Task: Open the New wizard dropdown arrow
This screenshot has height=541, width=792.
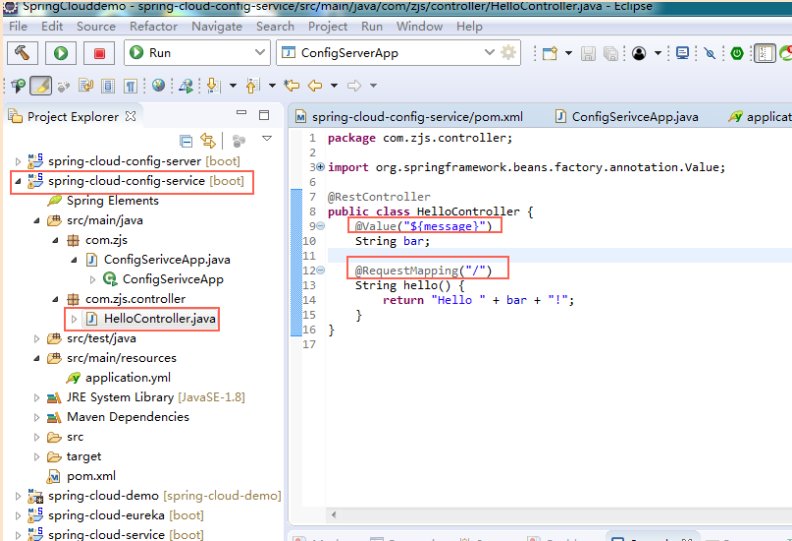Action: pyautogui.click(x=568, y=53)
